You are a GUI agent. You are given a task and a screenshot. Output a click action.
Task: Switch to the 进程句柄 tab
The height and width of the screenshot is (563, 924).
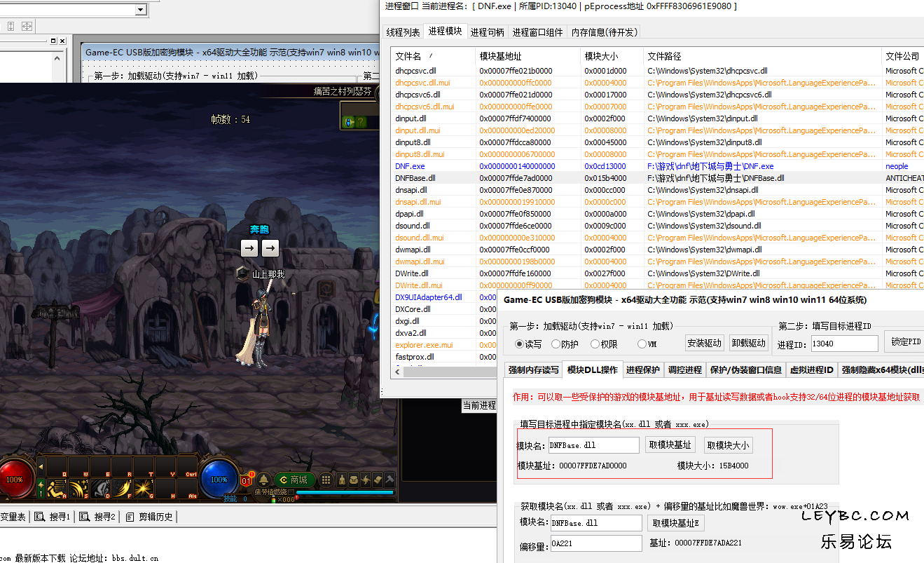(488, 32)
